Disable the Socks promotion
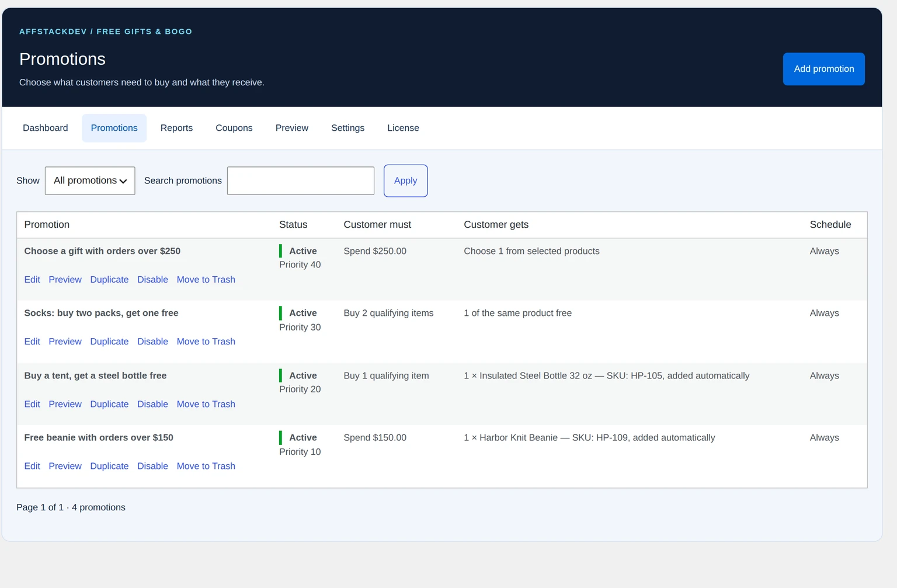This screenshot has width=897, height=588. click(152, 342)
